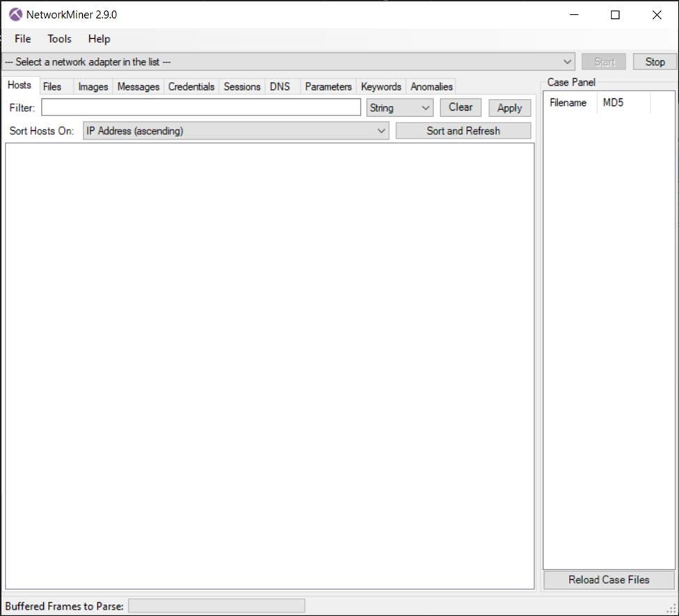Screen dimensions: 679x616
Task: Open the Messages tab
Action: click(x=138, y=87)
